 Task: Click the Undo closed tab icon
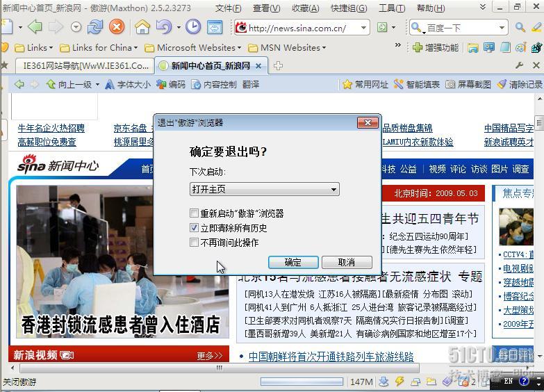[164, 26]
